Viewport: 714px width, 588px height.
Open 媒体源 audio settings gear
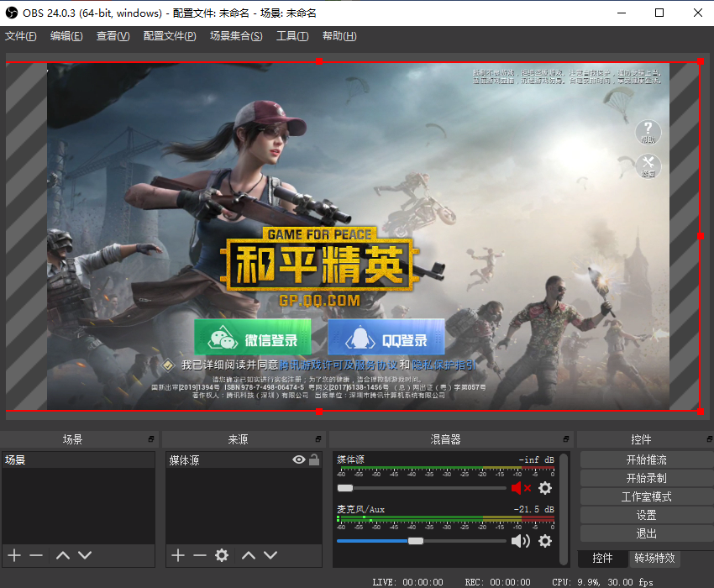click(545, 488)
